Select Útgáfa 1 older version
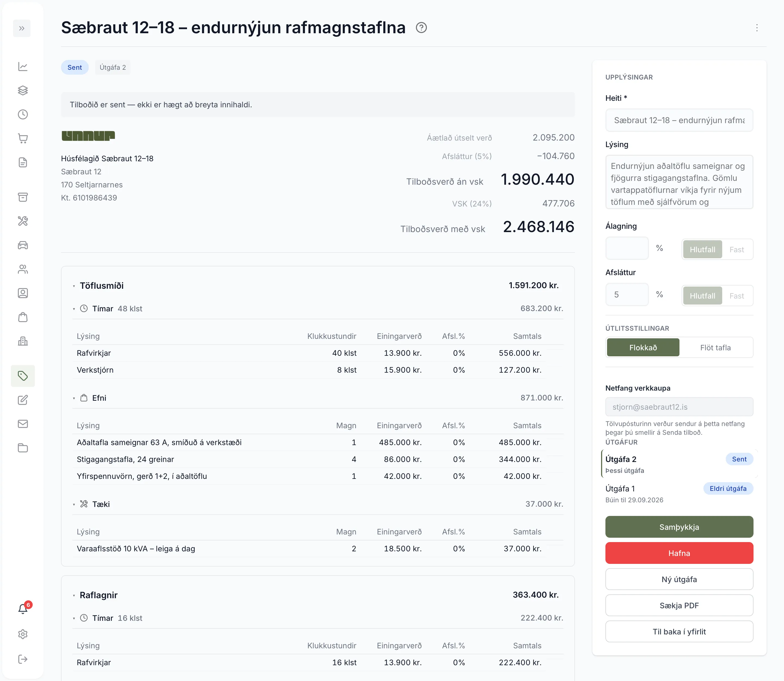This screenshot has width=784, height=681. pos(679,493)
